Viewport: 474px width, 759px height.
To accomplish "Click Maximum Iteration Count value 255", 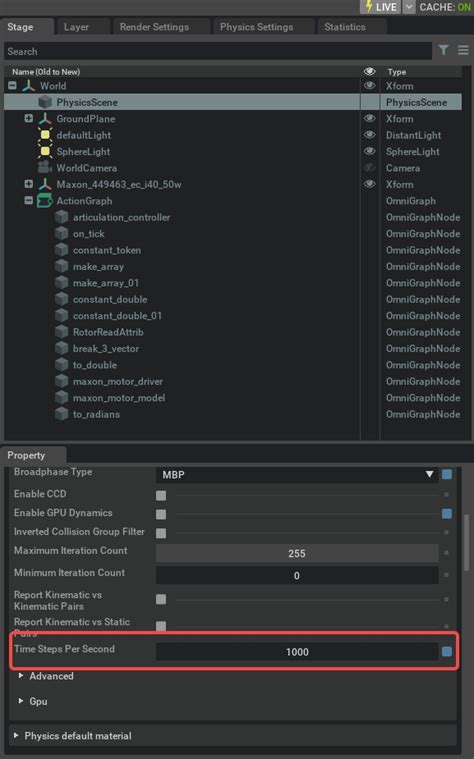I will tap(297, 553).
